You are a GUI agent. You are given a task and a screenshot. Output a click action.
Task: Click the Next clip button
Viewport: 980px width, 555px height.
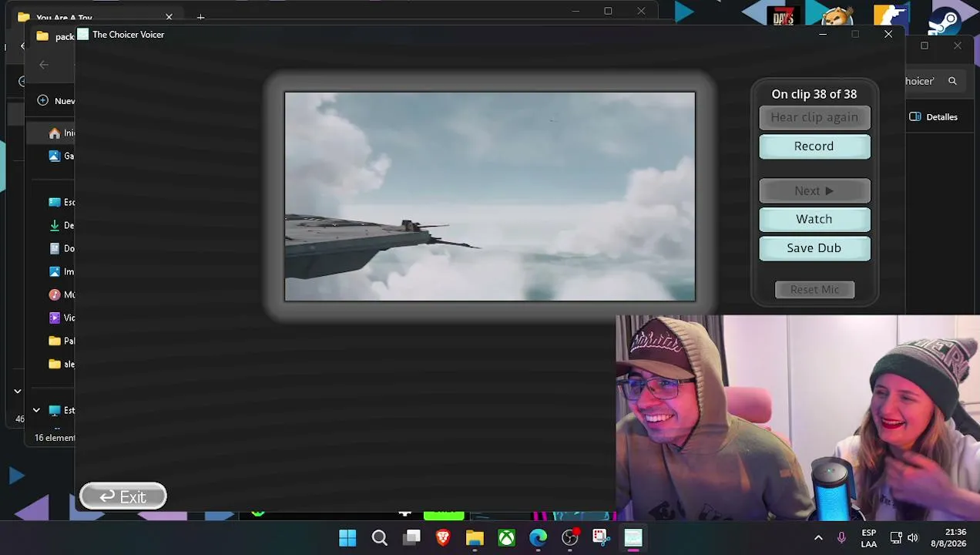814,191
